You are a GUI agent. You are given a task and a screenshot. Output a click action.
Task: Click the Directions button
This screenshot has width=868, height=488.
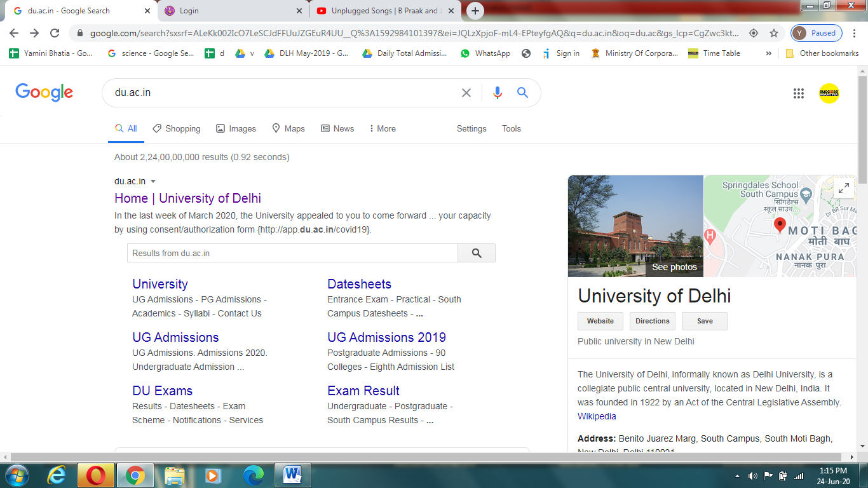tap(653, 321)
